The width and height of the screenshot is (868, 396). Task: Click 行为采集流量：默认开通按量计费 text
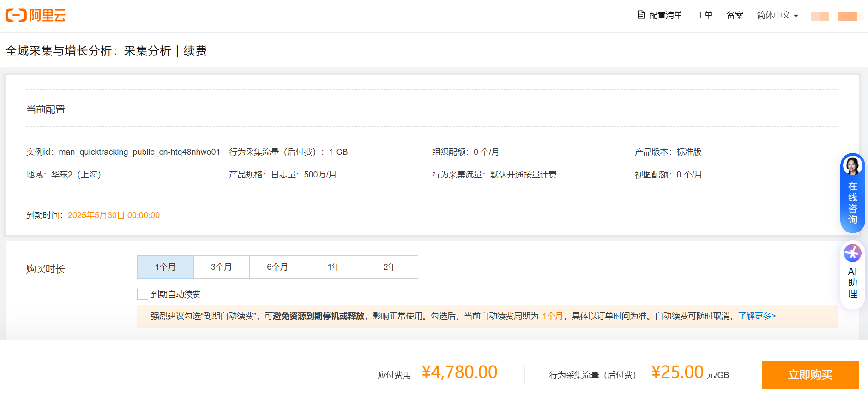(x=494, y=175)
